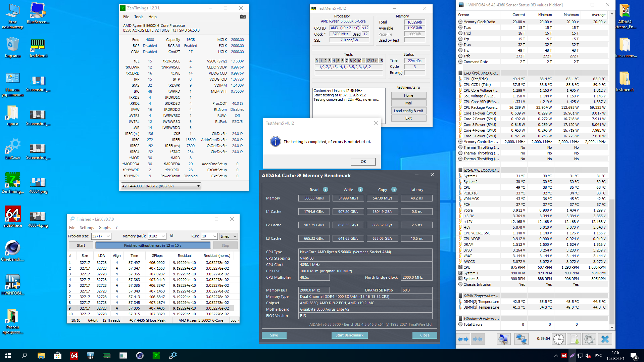This screenshot has height=362, width=644.
Task: Click Start in the LinX window
Action: [x=81, y=245]
